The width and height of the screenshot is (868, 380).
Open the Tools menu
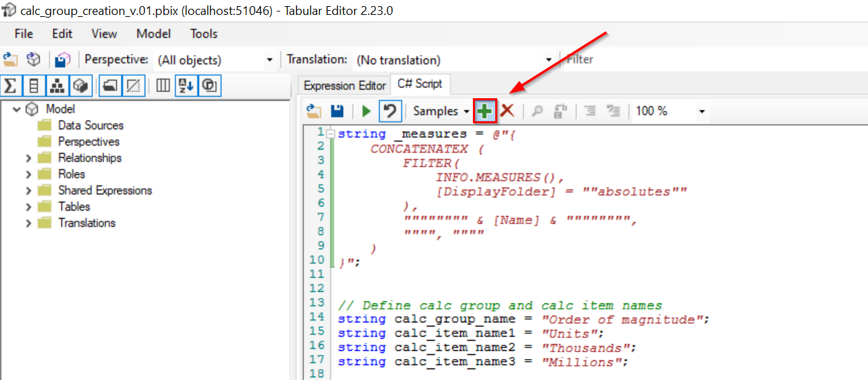pyautogui.click(x=204, y=34)
